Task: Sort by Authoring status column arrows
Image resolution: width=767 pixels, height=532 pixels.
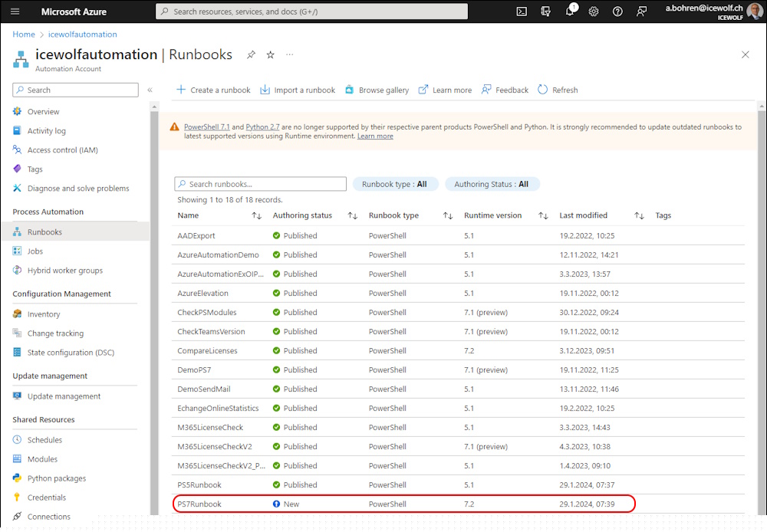Action: 352,215
